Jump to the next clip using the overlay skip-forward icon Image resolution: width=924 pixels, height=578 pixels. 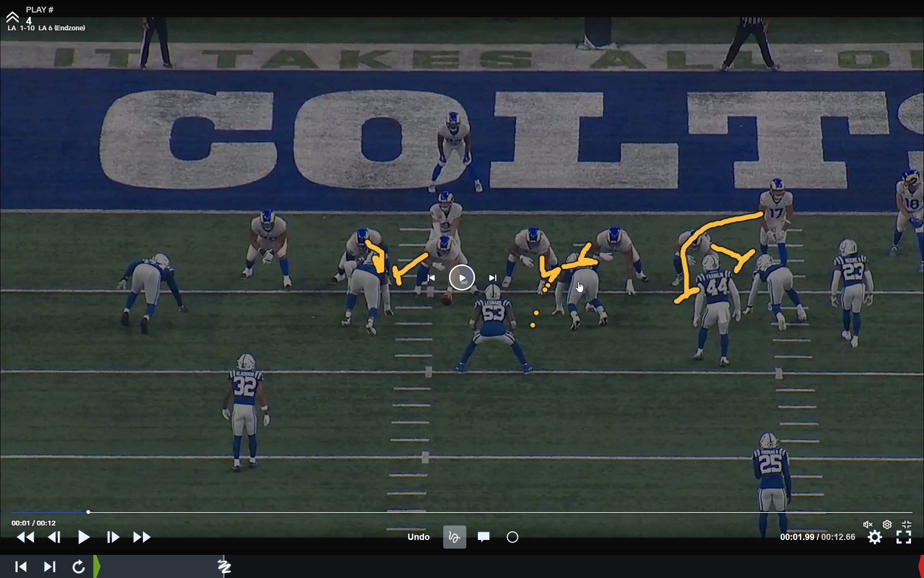tap(492, 278)
